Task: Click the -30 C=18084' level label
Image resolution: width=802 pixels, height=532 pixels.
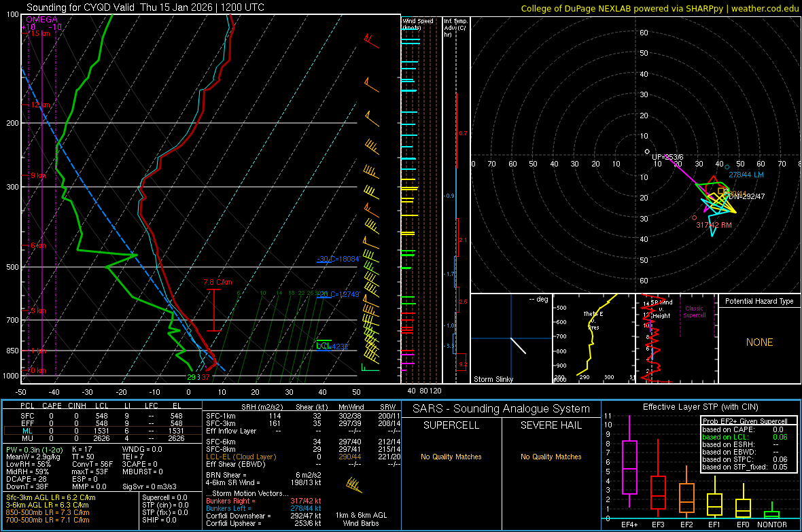Action: click(338, 259)
